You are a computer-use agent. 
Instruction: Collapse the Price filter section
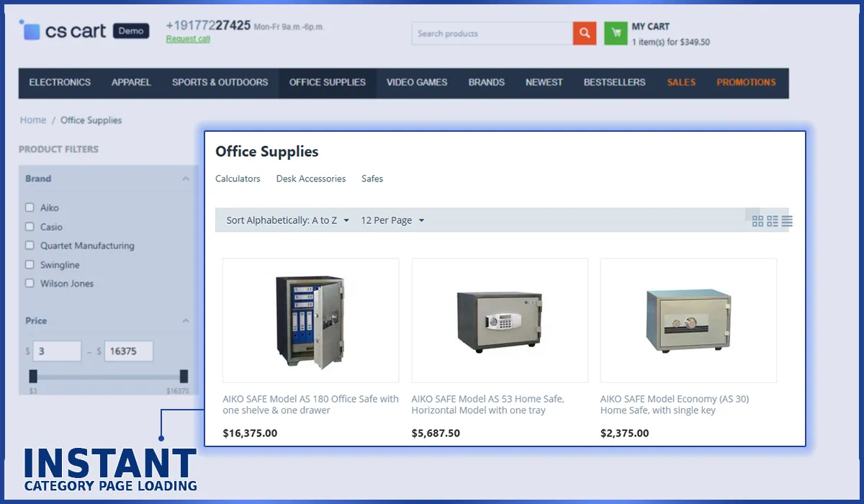click(185, 320)
